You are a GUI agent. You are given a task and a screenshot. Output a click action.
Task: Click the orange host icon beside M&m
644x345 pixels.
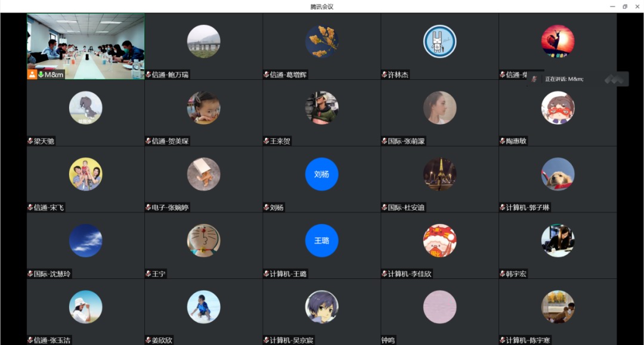(32, 74)
